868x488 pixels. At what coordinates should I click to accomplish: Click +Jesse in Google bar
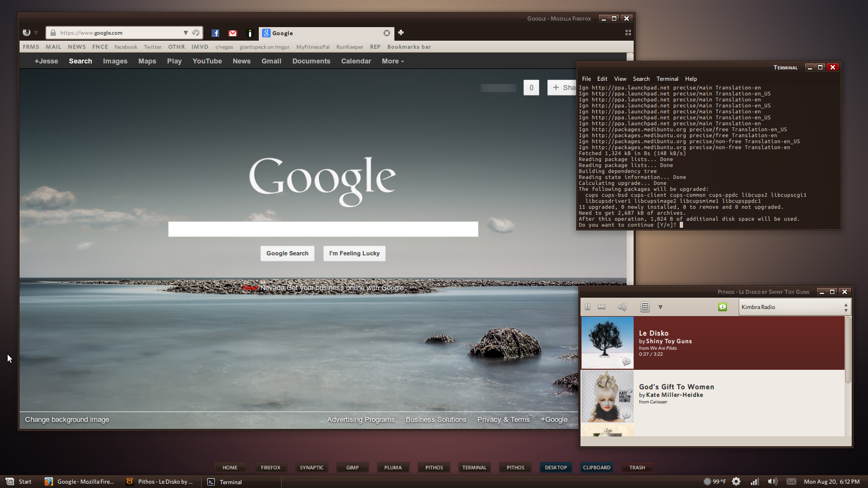click(x=46, y=61)
